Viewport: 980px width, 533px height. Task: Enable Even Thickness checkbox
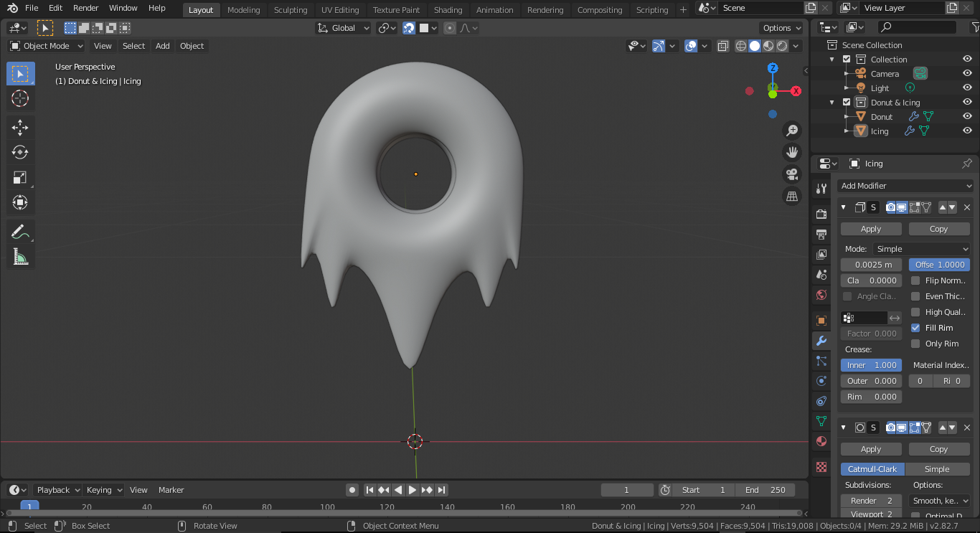(x=915, y=296)
